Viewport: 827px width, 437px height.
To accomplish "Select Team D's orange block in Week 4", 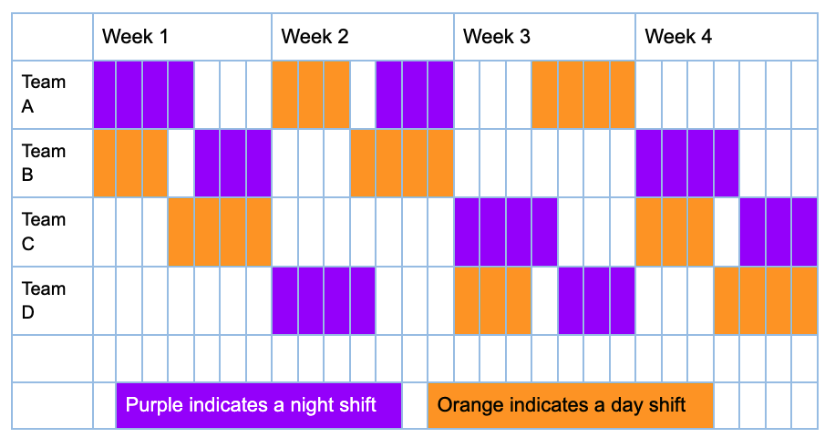I will pos(765,301).
